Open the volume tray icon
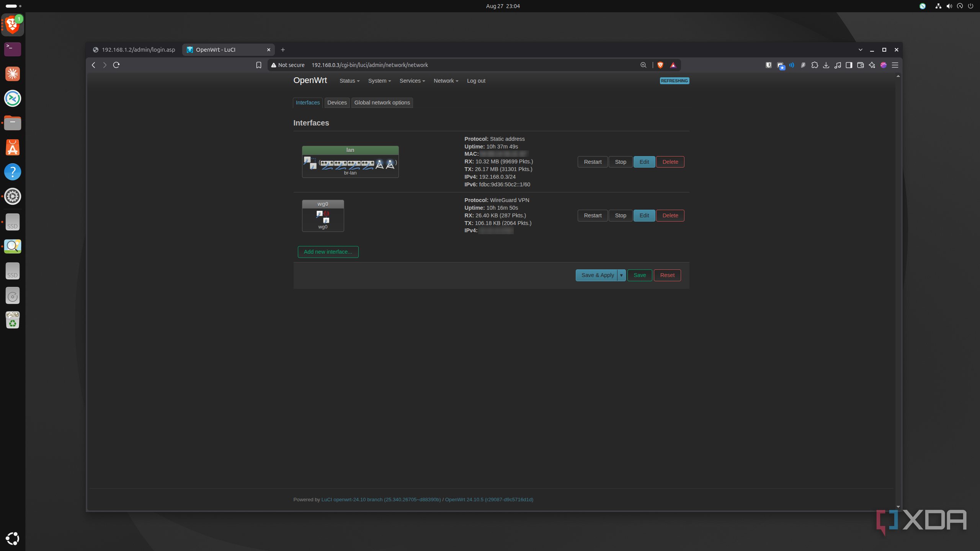The image size is (980, 551). [949, 6]
